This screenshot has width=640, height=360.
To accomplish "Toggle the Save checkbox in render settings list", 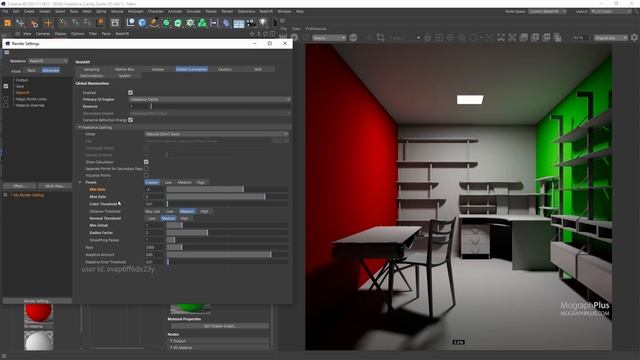I will (x=6, y=86).
